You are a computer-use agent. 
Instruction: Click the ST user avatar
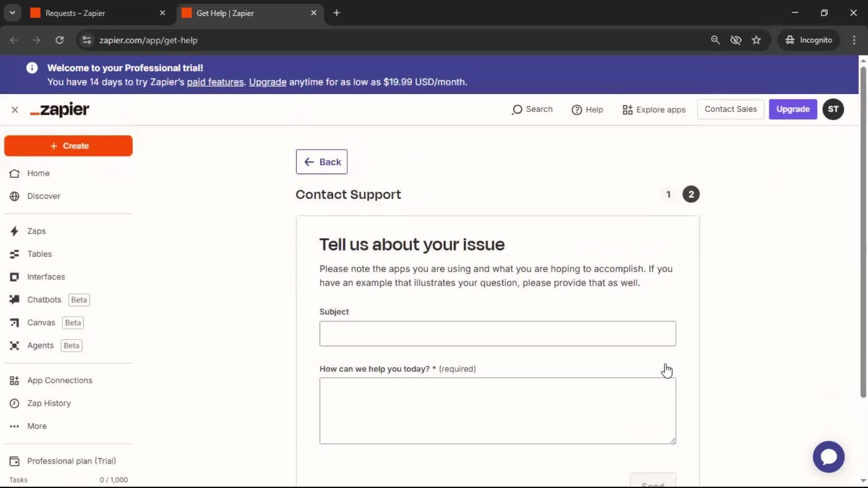[833, 109]
